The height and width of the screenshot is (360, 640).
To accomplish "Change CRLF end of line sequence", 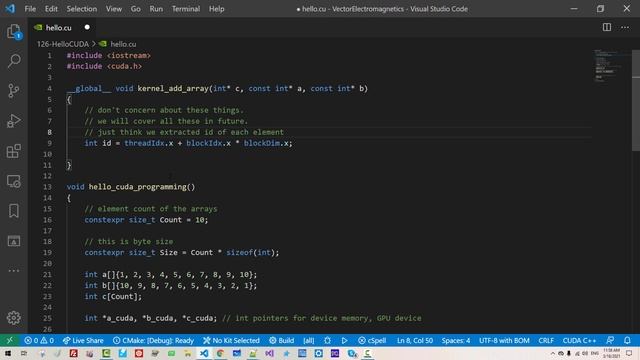I will coord(546,340).
